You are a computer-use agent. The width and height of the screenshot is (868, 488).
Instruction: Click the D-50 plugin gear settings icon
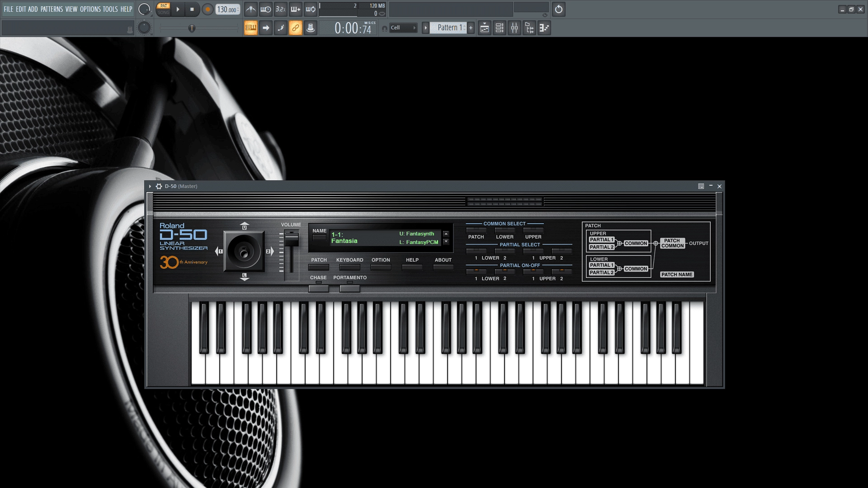pyautogui.click(x=159, y=186)
